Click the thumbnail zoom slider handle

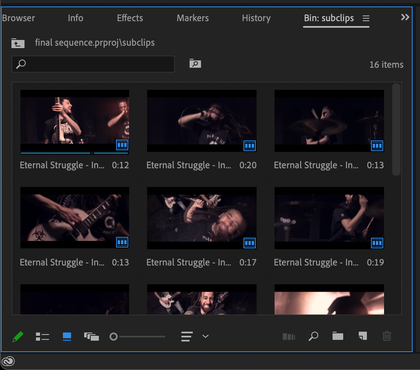[113, 337]
